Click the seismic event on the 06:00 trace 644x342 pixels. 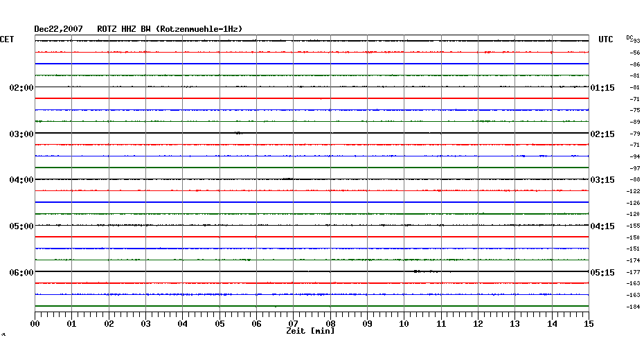427,271
